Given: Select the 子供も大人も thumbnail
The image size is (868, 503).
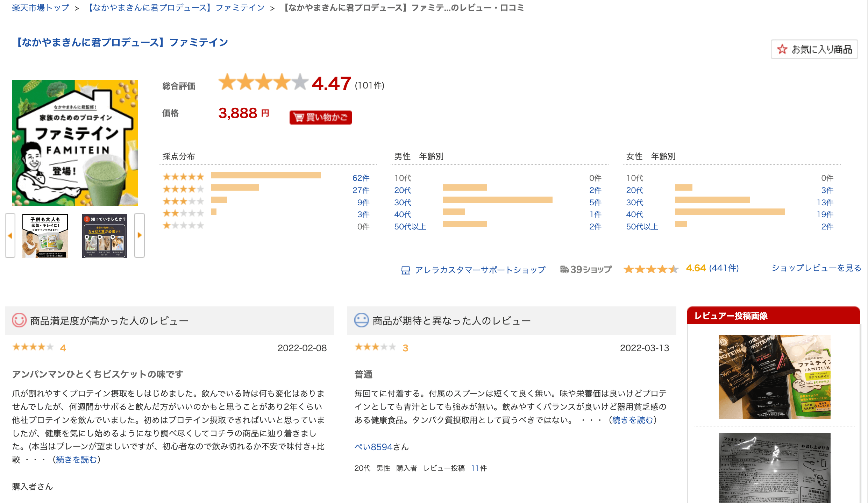Looking at the screenshot, I should [x=45, y=236].
